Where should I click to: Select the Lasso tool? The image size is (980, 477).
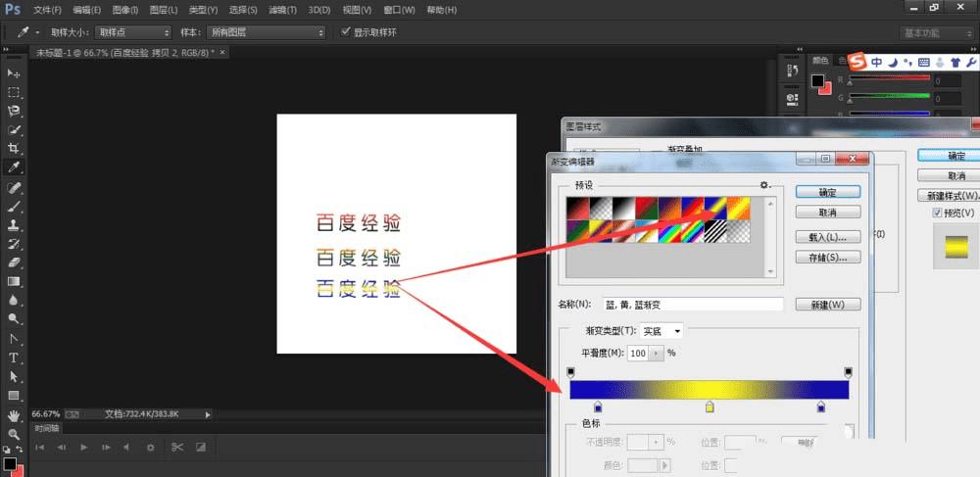pyautogui.click(x=13, y=111)
